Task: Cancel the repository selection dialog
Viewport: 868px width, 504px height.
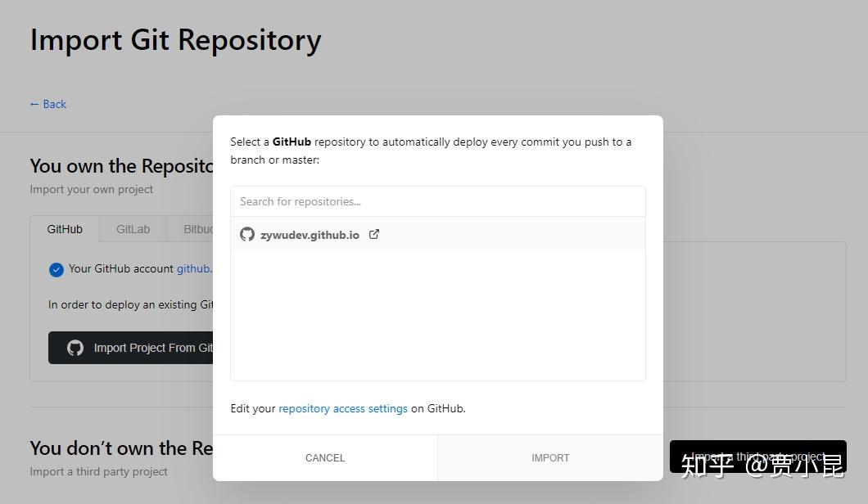Action: tap(325, 457)
